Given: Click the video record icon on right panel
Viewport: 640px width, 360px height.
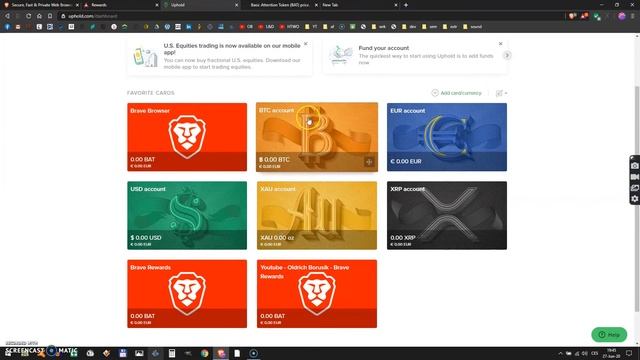Looking at the screenshot, I should point(634,177).
